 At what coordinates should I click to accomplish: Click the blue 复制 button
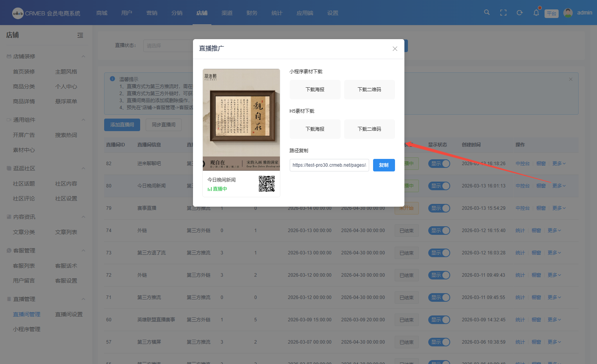tap(384, 165)
